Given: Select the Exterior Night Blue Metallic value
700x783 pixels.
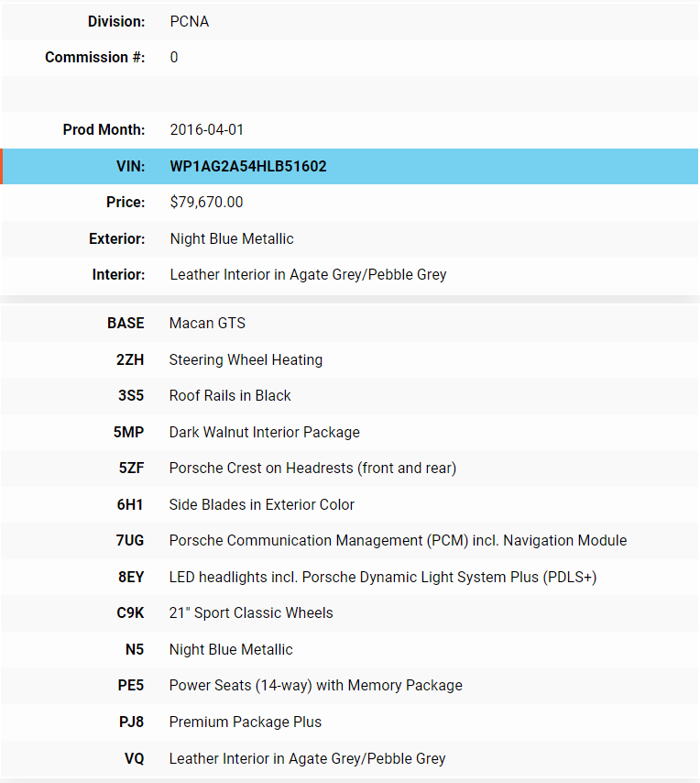Looking at the screenshot, I should pyautogui.click(x=232, y=239).
